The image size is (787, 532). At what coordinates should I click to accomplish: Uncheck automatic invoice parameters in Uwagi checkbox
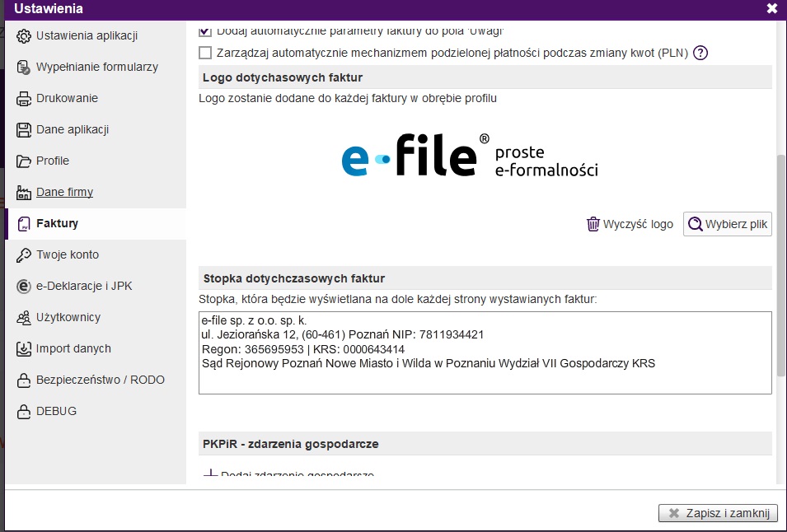pos(205,31)
